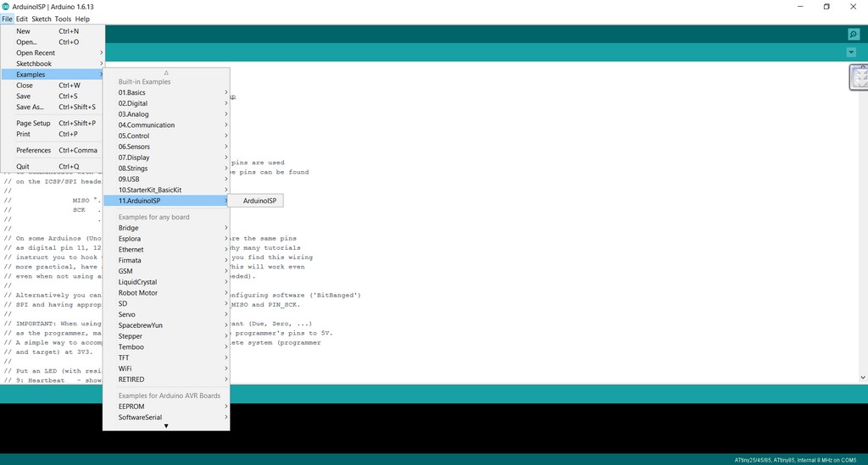Click the down scroll arrow of Examples list

(166, 426)
